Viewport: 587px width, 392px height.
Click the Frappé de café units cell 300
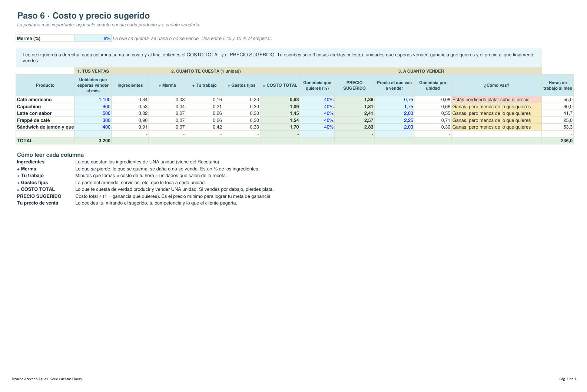(x=93, y=120)
